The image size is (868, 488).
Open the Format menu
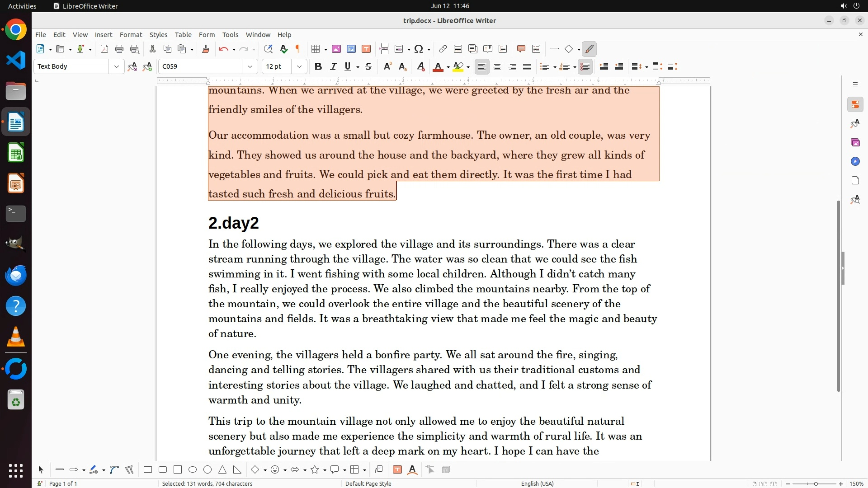coord(131,35)
